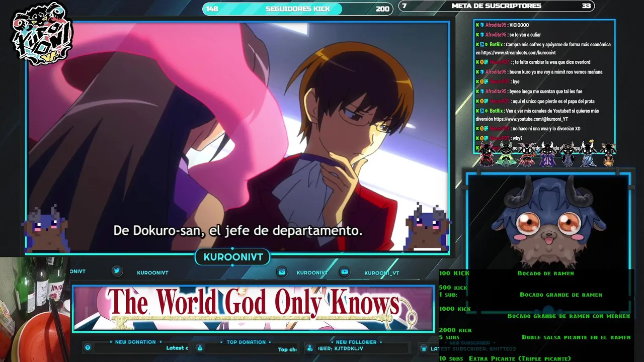Click the KUROONIVT name tag under the video
644x362 pixels.
[233, 257]
